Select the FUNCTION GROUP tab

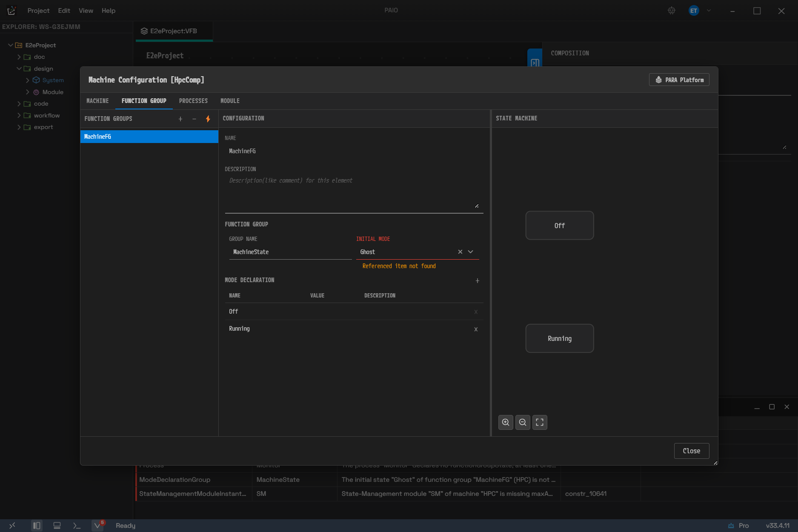144,101
